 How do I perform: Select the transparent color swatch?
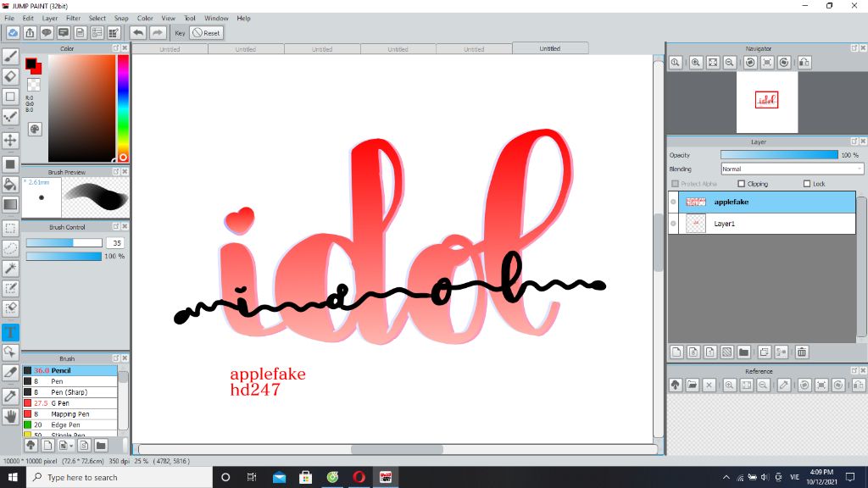click(34, 85)
